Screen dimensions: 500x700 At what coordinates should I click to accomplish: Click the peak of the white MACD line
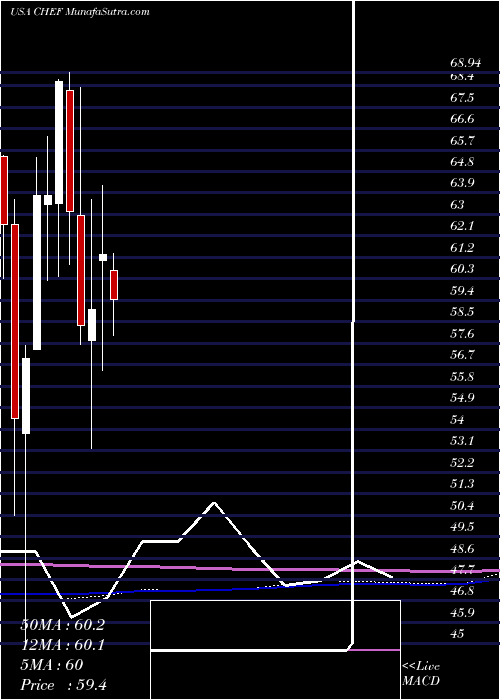coord(215,503)
